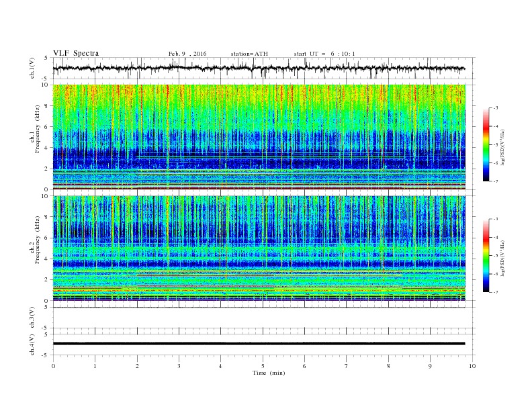Click the ch.3(V) axis label
Image resolution: width=532 pixels, height=411 pixels.
(x=32, y=318)
